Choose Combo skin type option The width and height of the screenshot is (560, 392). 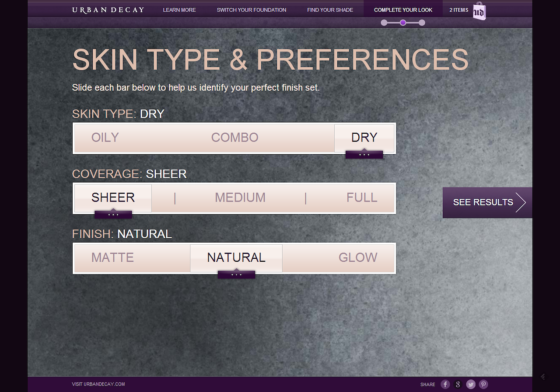tap(234, 138)
